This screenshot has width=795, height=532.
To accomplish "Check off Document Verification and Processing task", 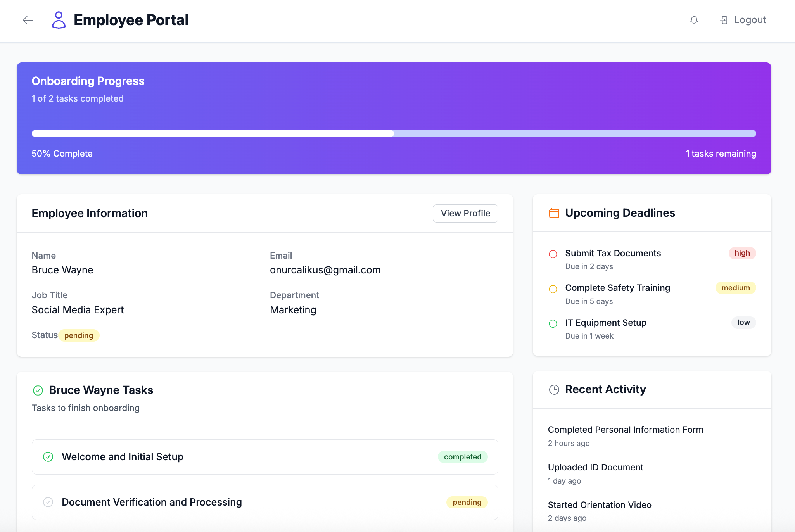I will click(x=48, y=502).
